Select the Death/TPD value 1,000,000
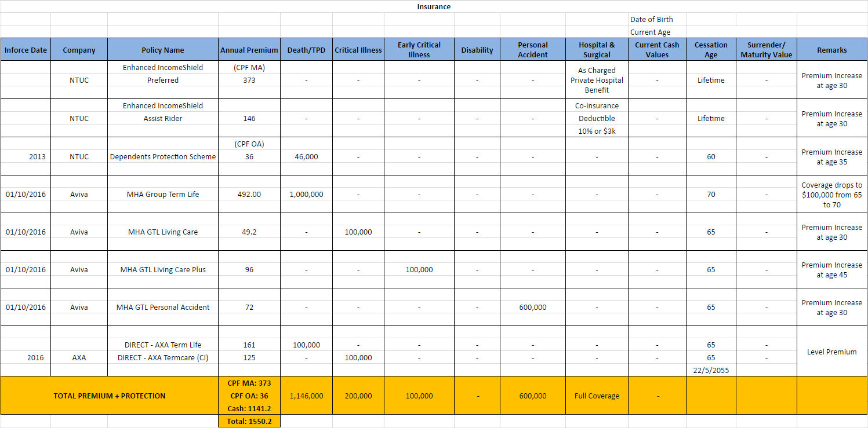 point(306,194)
